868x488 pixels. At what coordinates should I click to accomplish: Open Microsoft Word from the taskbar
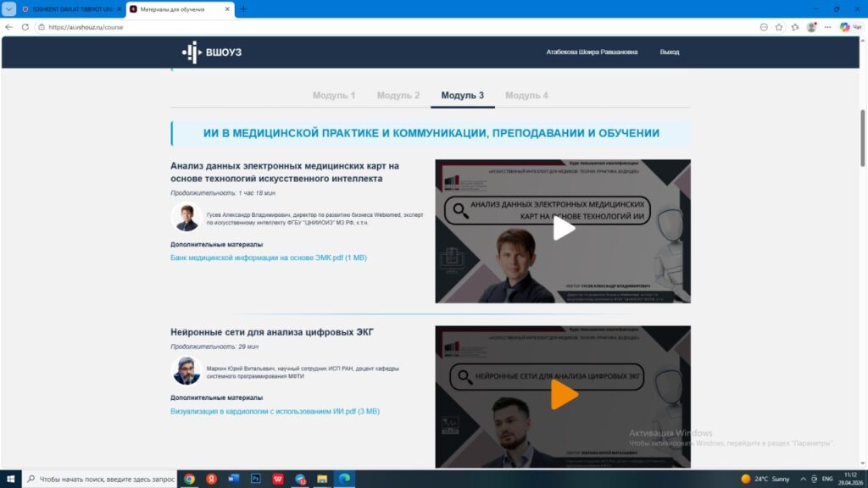point(233,479)
